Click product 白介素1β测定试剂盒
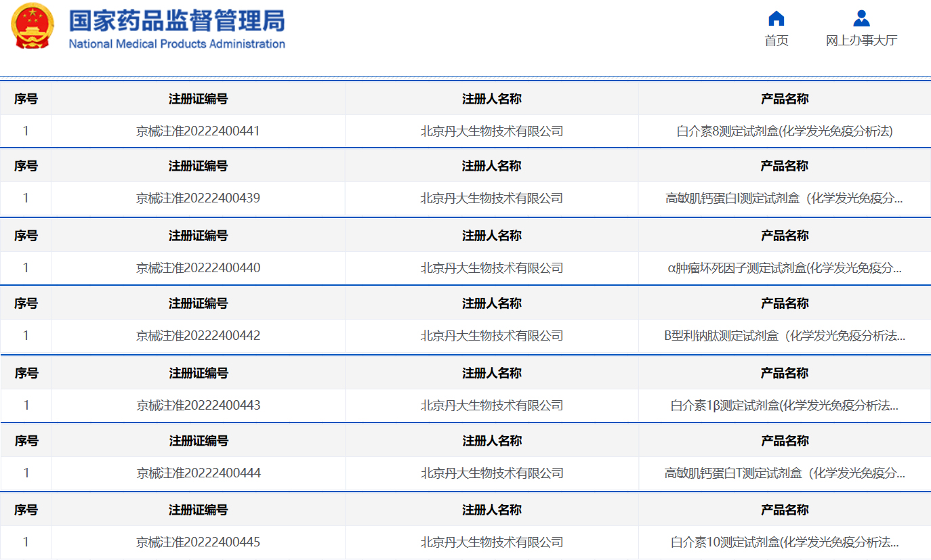 pyautogui.click(x=785, y=406)
